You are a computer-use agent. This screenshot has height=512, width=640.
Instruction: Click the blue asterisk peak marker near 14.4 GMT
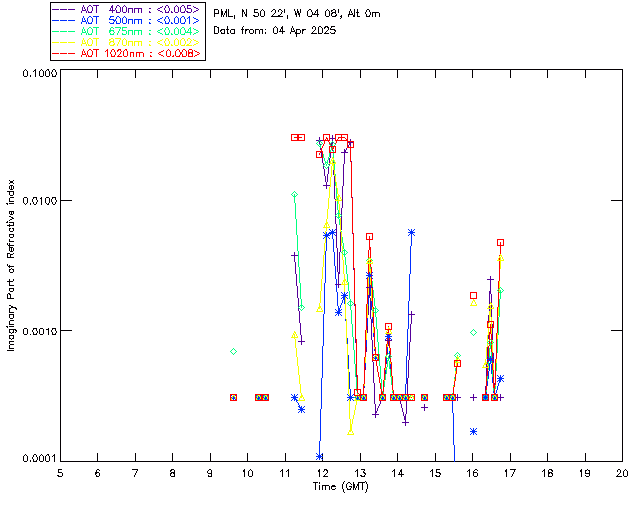tap(411, 233)
